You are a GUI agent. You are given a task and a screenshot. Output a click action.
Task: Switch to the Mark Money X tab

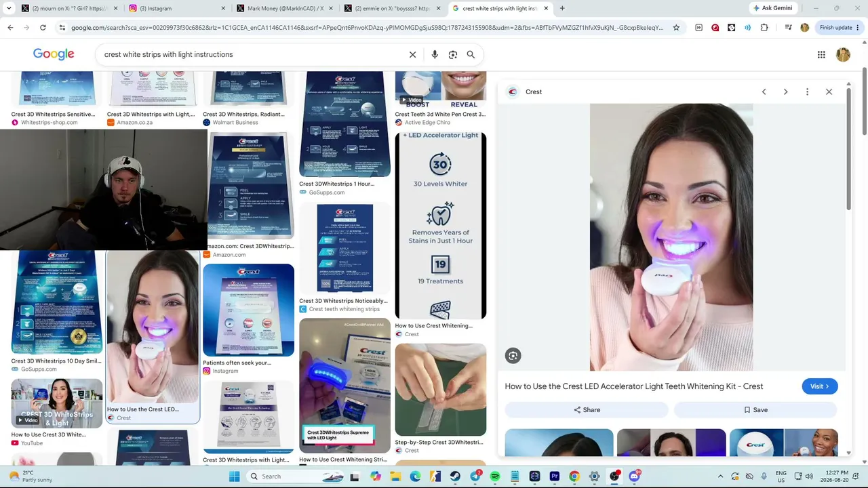(283, 8)
